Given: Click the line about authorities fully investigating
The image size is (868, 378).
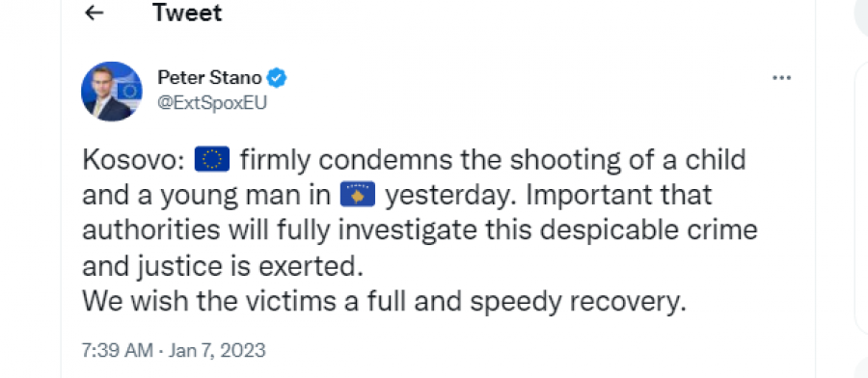Looking at the screenshot, I should click(x=420, y=230).
